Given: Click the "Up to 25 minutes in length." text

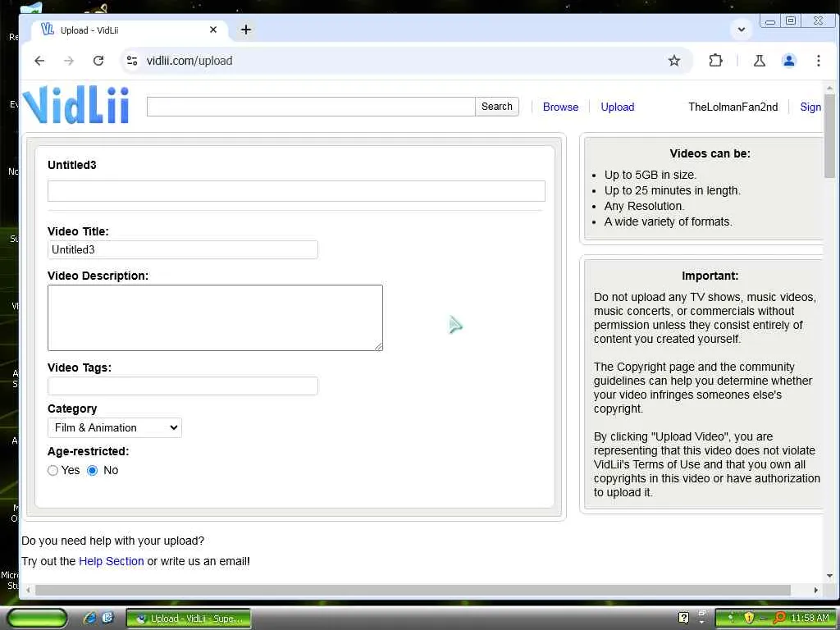Looking at the screenshot, I should click(673, 190).
